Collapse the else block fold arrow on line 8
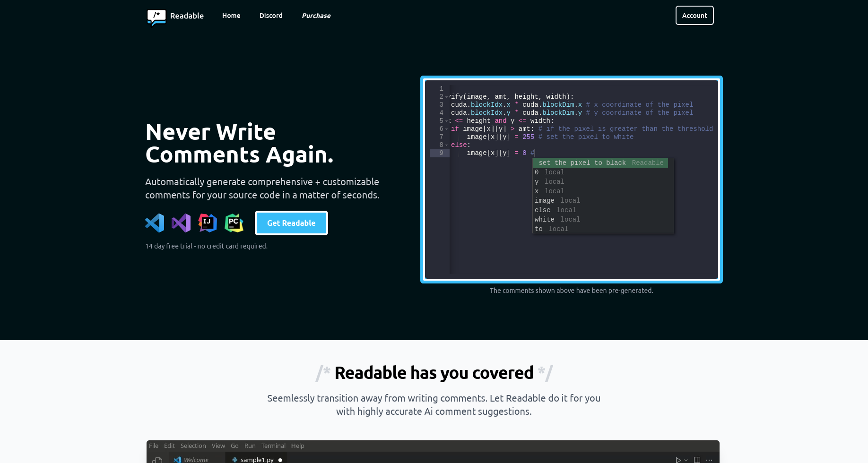The height and width of the screenshot is (463, 868). tap(447, 145)
